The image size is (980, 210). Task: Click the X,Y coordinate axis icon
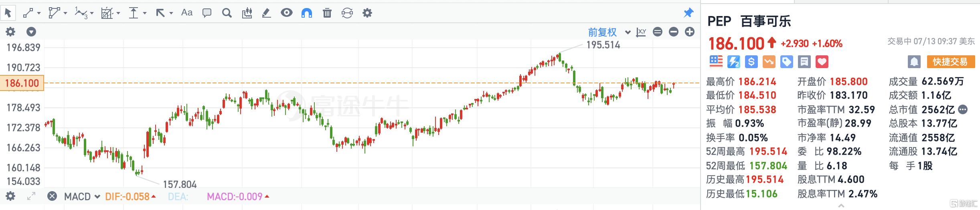click(x=642, y=32)
